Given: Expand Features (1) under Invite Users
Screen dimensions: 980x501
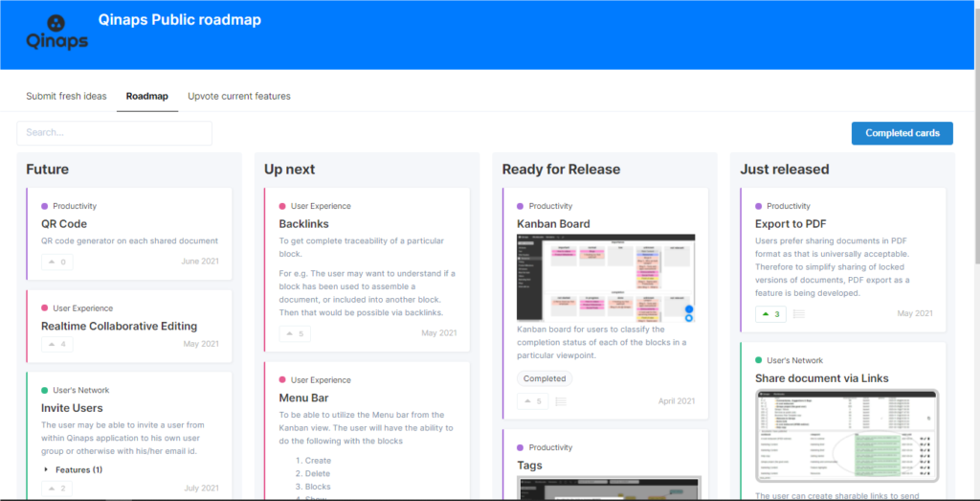Looking at the screenshot, I should pyautogui.click(x=73, y=469).
